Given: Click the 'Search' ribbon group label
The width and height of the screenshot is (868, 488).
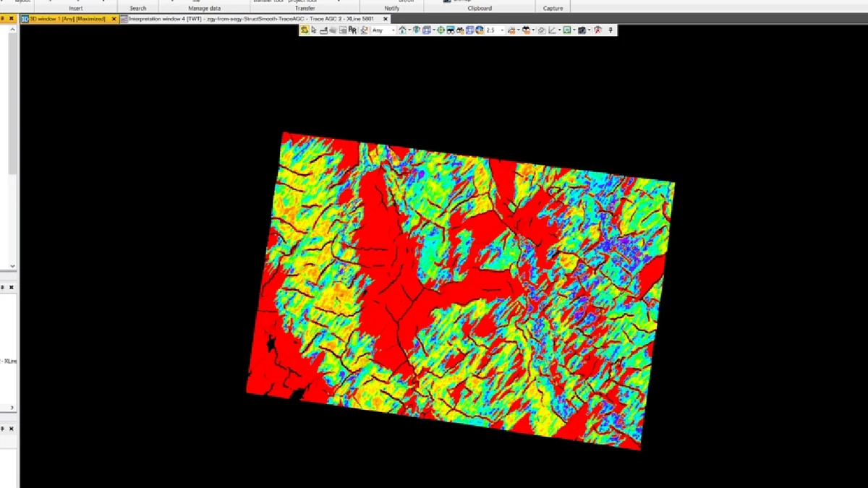Looking at the screenshot, I should point(138,8).
